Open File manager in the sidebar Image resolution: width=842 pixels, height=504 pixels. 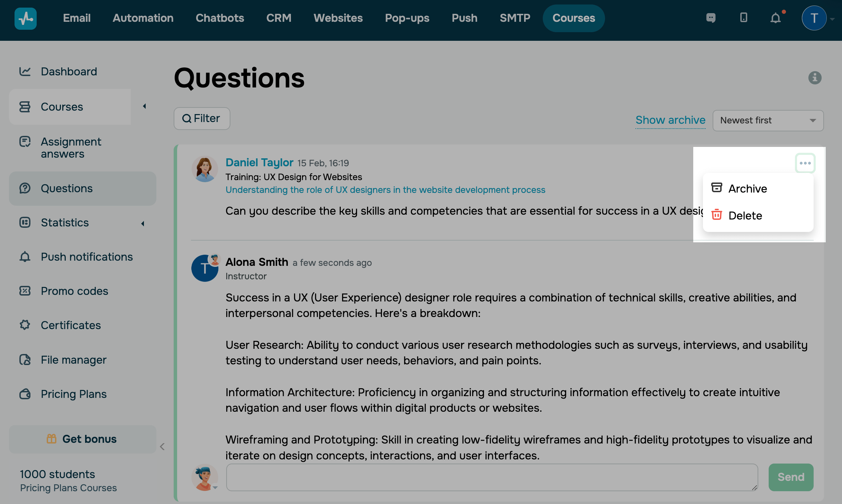tap(73, 360)
